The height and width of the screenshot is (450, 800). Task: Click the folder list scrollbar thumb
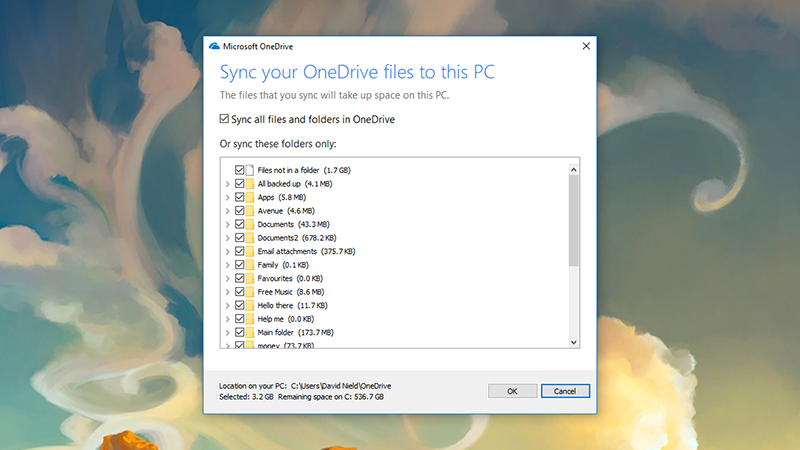573,220
